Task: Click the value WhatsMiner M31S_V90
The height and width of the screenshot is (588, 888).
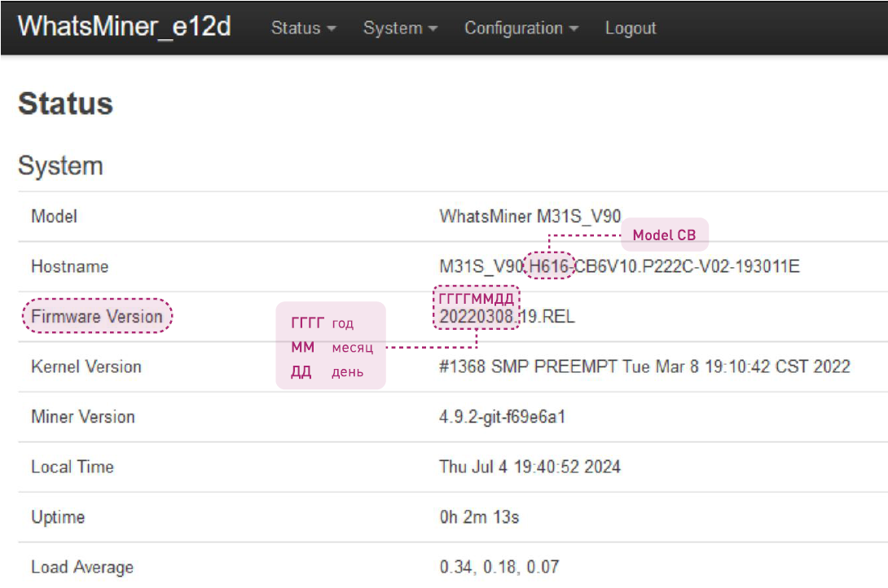Action: point(530,216)
